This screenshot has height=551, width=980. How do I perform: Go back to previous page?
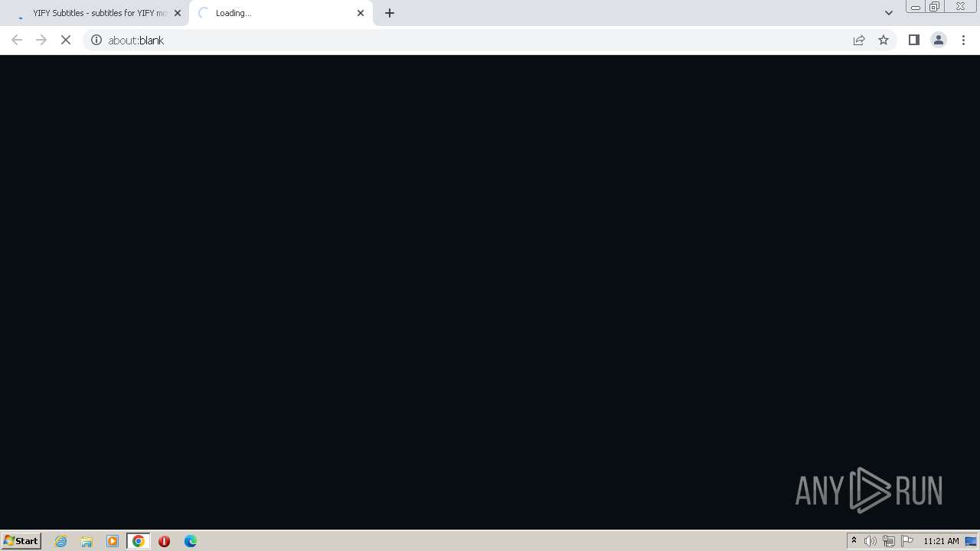click(x=17, y=40)
